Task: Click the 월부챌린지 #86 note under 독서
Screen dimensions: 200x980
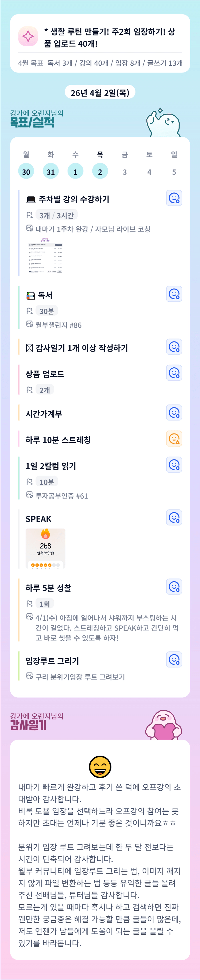Action: pyautogui.click(x=58, y=325)
